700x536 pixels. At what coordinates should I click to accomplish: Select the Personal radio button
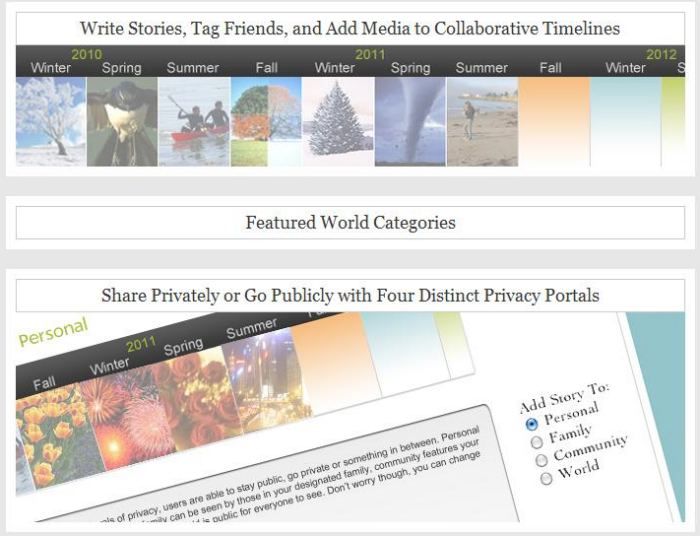tap(531, 424)
